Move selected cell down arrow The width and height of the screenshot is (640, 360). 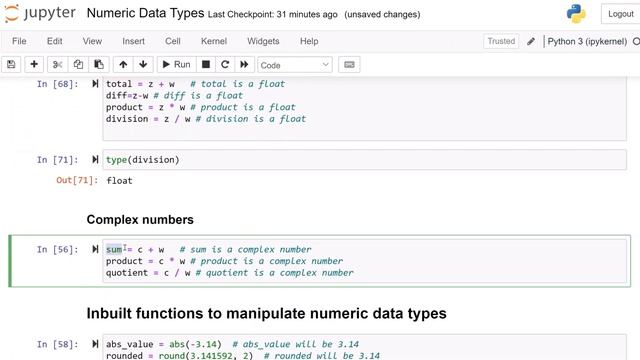coord(143,64)
